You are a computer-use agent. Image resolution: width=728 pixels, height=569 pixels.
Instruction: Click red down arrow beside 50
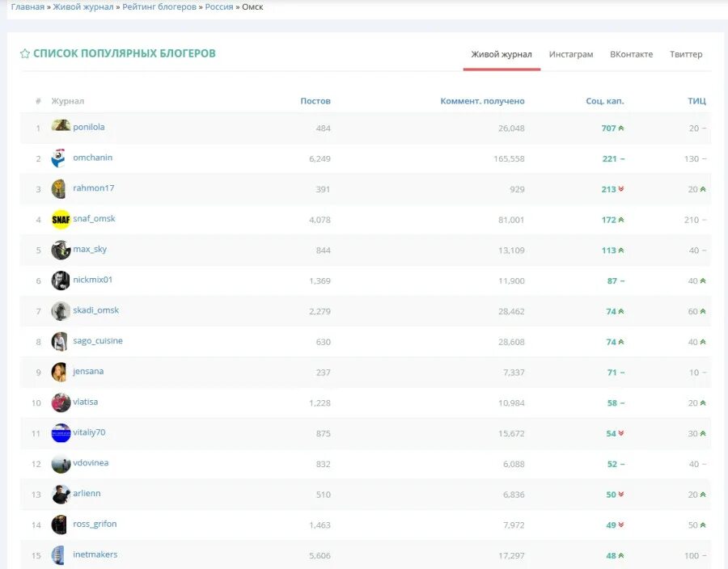[x=621, y=495]
